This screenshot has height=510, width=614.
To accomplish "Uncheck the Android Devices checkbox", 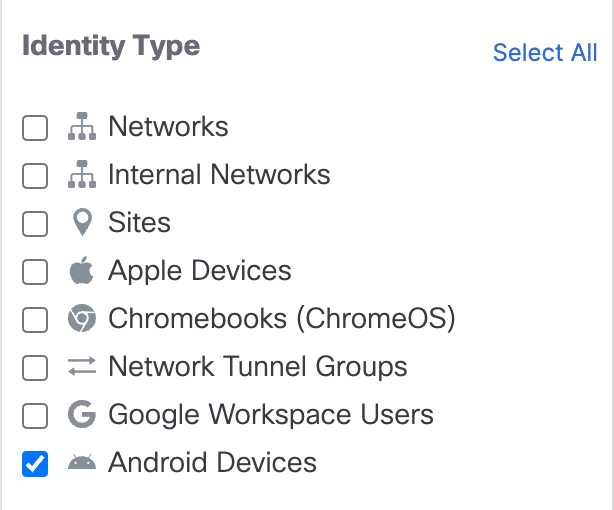I will point(35,464).
